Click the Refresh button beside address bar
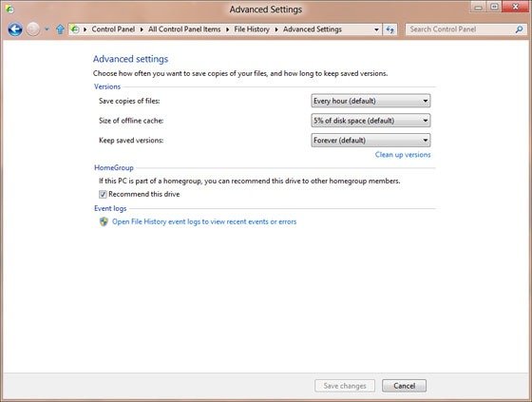 [x=389, y=29]
